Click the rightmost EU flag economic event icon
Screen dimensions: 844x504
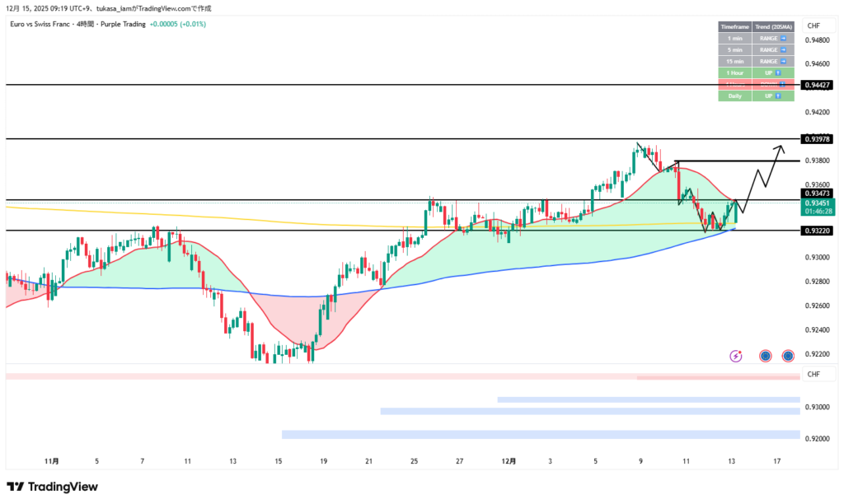788,356
